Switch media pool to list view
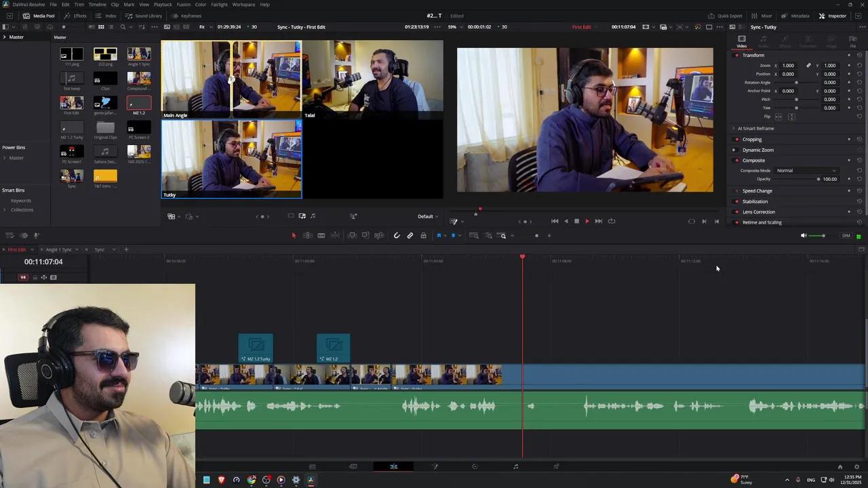The width and height of the screenshot is (868, 488). pos(111,27)
